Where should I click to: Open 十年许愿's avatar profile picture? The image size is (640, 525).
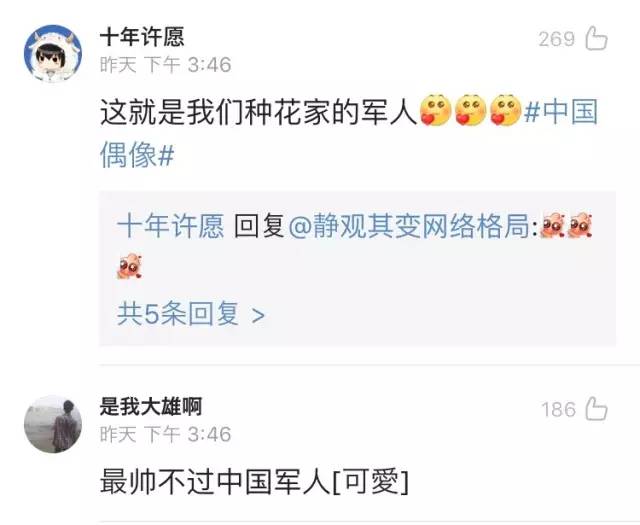pos(53,53)
